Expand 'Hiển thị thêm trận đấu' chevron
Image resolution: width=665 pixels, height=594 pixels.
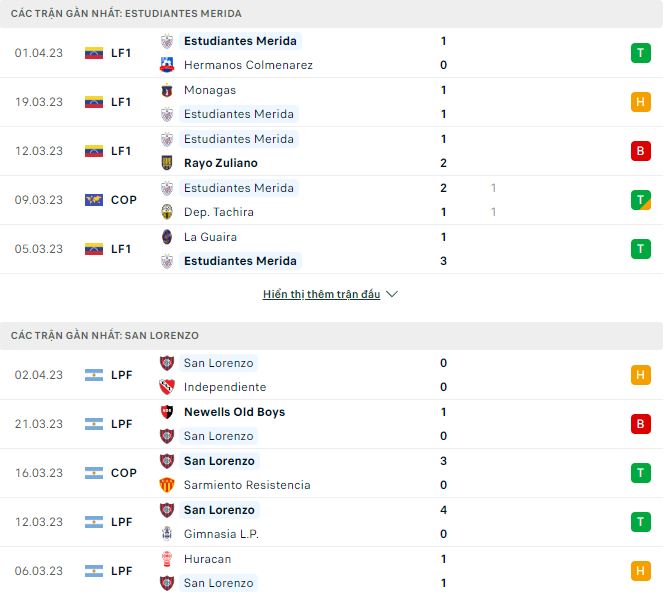[x=392, y=295]
